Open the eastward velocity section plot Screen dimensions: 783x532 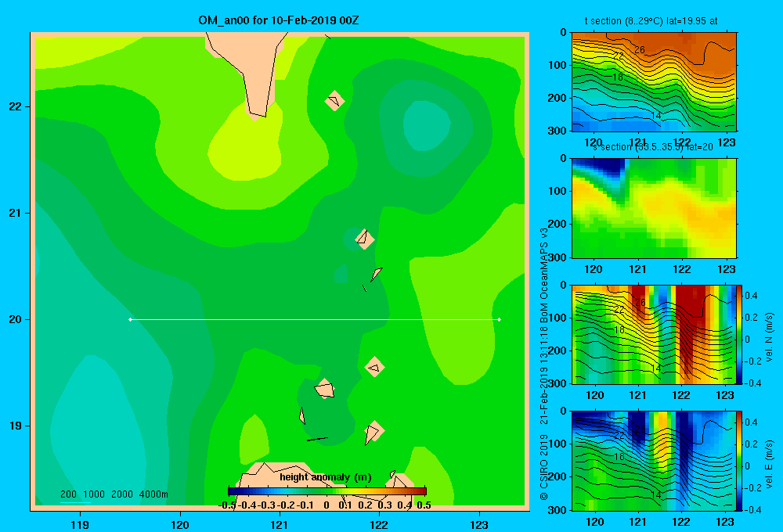point(654,461)
